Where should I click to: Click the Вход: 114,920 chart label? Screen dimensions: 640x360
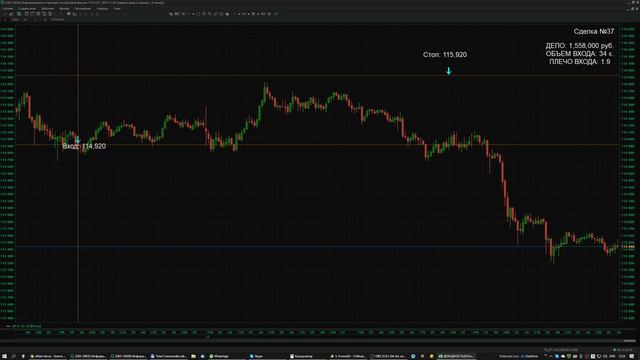click(84, 146)
